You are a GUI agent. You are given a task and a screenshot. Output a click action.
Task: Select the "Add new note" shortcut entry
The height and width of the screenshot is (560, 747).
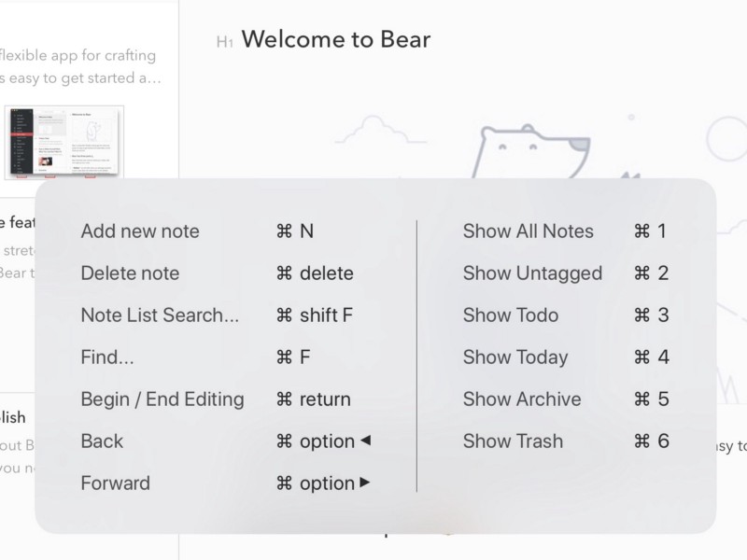point(140,231)
